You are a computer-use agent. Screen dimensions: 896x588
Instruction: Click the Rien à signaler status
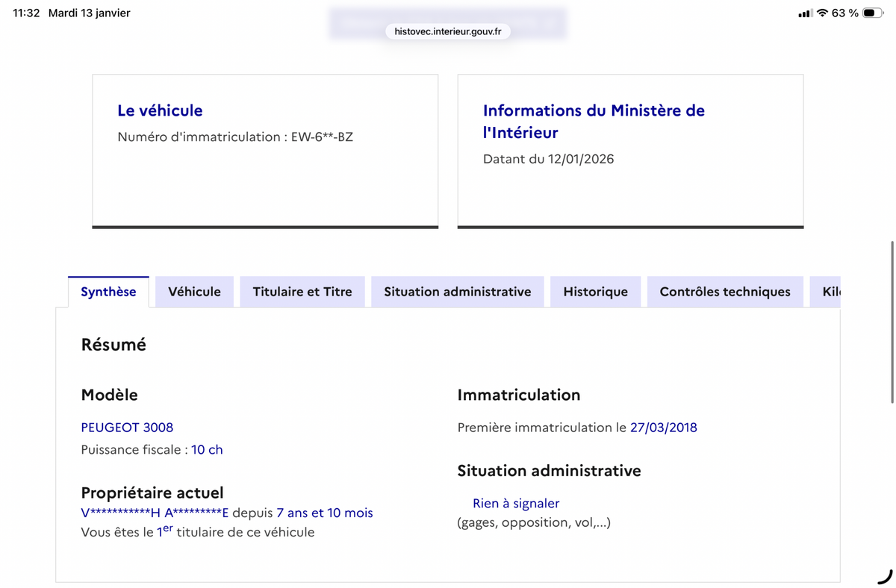[516, 504]
